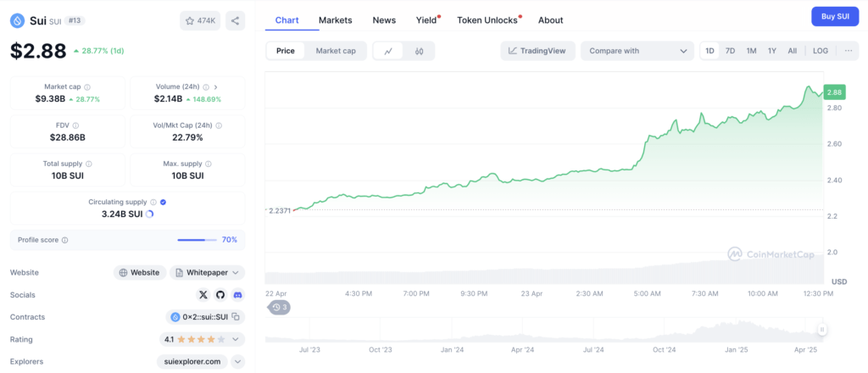Show Market cap info tooltip icon
This screenshot has height=373, width=868.
[x=87, y=86]
